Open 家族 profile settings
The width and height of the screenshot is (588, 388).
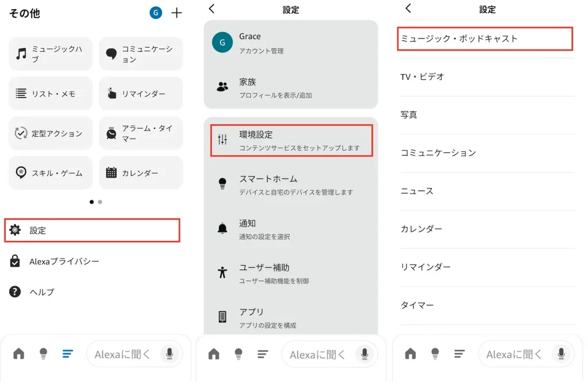click(x=291, y=87)
